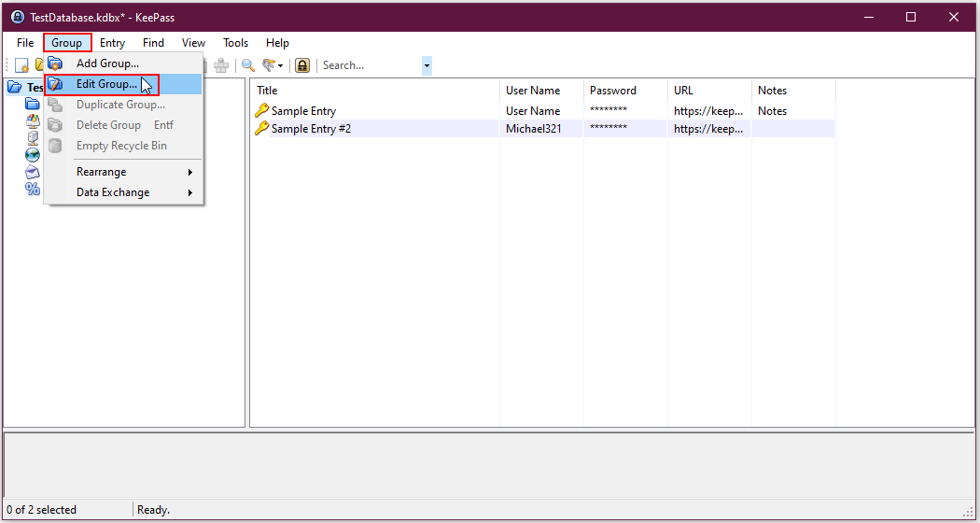The height and width of the screenshot is (523, 980).
Task: Click the Add Group folder icon
Action: pyautogui.click(x=55, y=64)
